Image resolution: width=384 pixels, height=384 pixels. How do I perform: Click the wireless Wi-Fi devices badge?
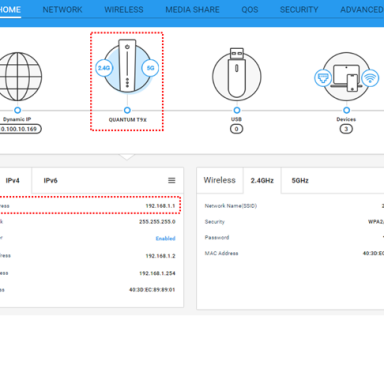[370, 78]
